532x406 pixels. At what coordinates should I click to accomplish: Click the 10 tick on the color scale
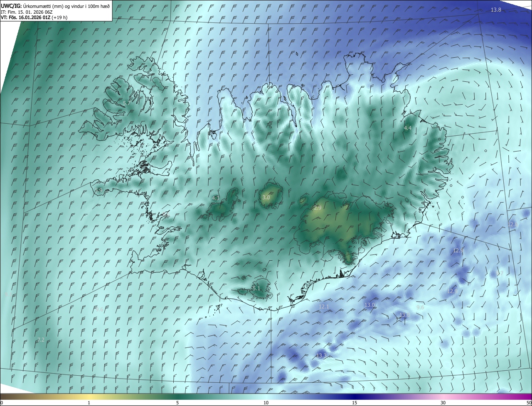266,403
